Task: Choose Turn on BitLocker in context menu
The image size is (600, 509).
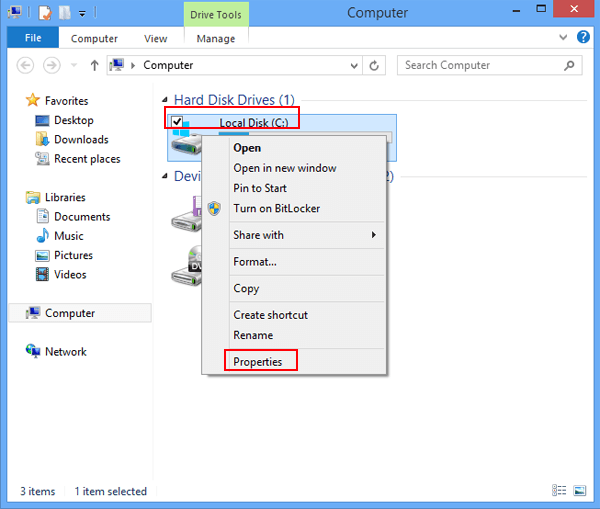Action: (x=276, y=208)
